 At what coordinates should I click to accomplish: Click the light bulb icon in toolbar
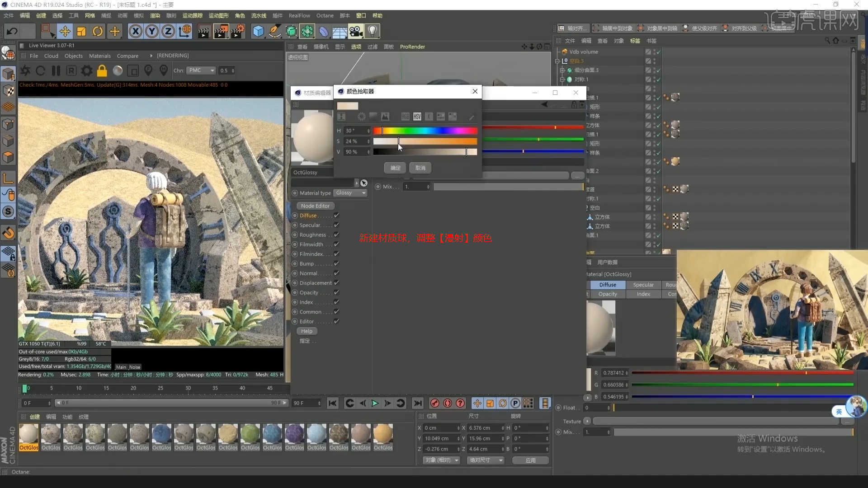(x=372, y=31)
